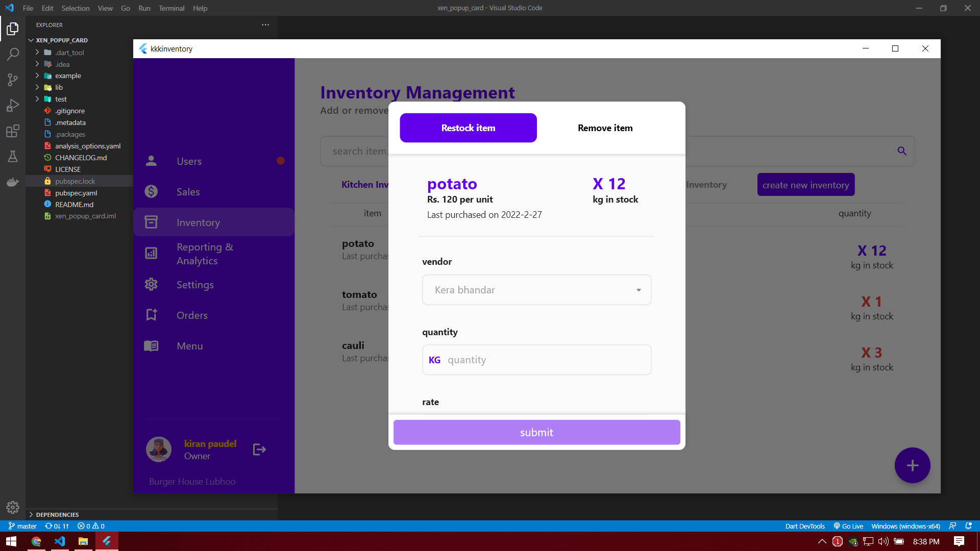
Task: Open the vendor dropdown showing Kera bhandar
Action: click(x=536, y=289)
